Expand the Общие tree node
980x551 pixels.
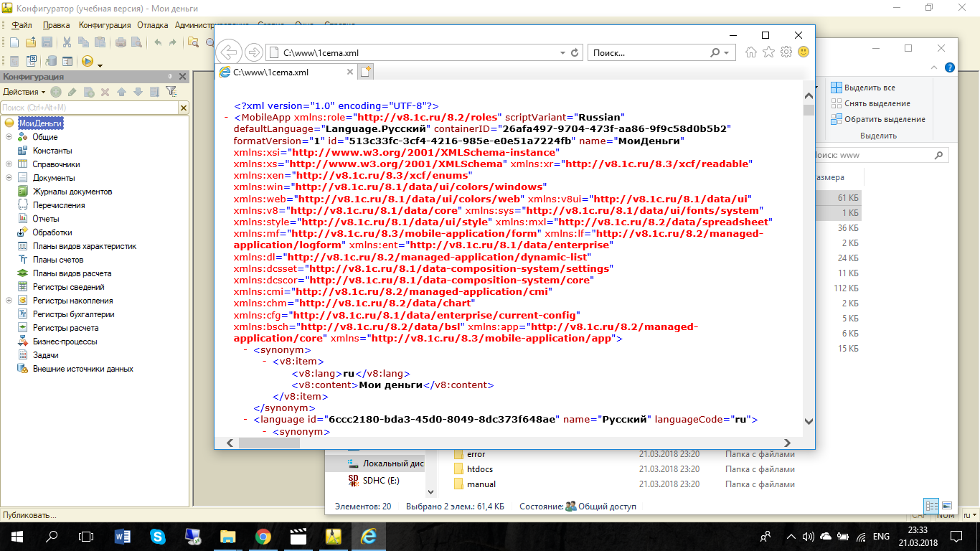click(x=9, y=137)
